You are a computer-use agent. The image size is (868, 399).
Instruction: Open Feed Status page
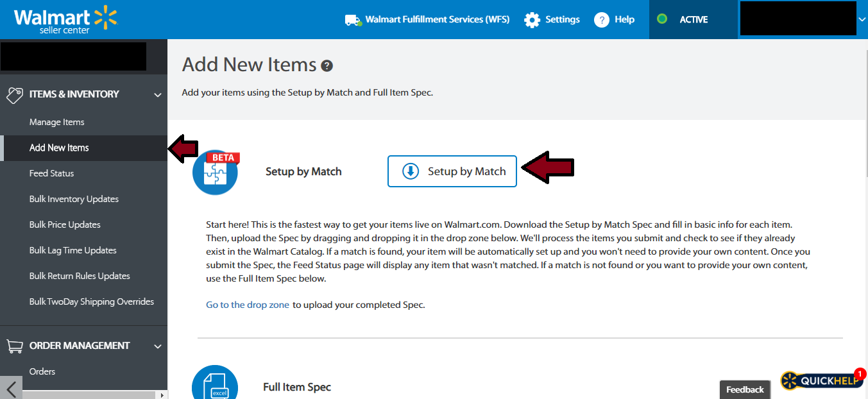coord(51,173)
